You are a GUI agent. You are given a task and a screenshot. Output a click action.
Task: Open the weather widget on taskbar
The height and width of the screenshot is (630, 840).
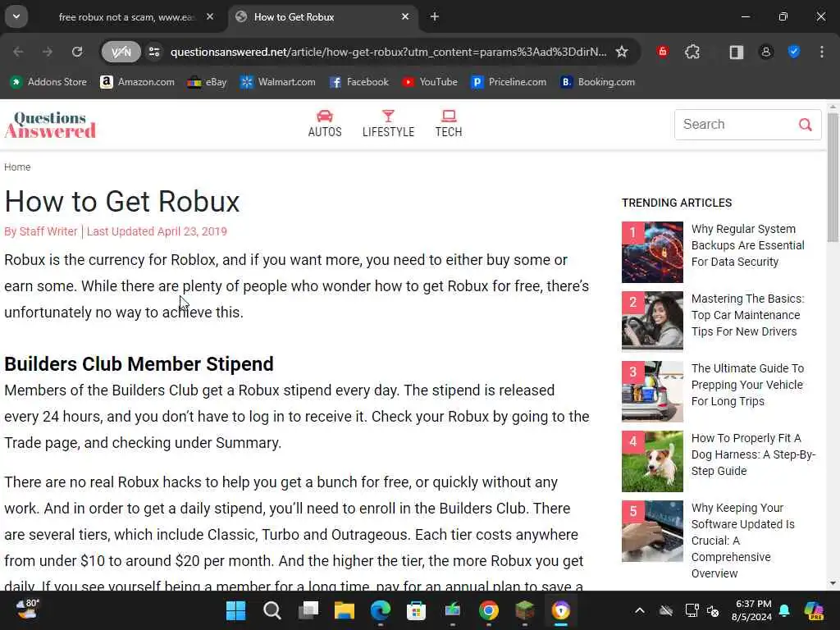(x=28, y=609)
